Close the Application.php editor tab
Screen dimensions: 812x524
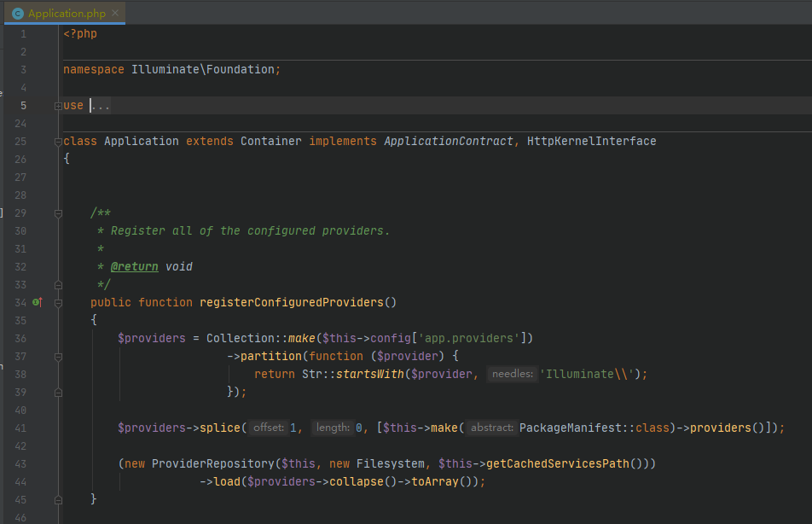pos(116,14)
